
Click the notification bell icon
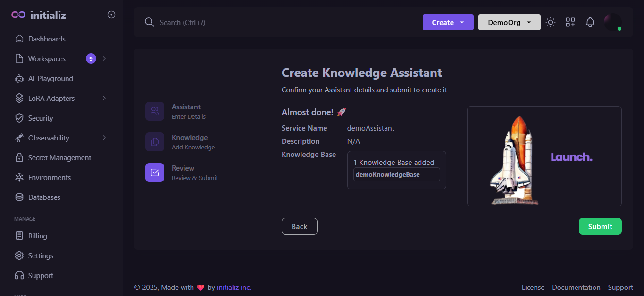590,22
